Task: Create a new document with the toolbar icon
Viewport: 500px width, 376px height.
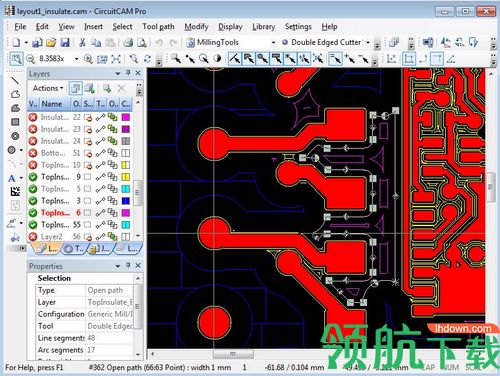Action: (16, 42)
